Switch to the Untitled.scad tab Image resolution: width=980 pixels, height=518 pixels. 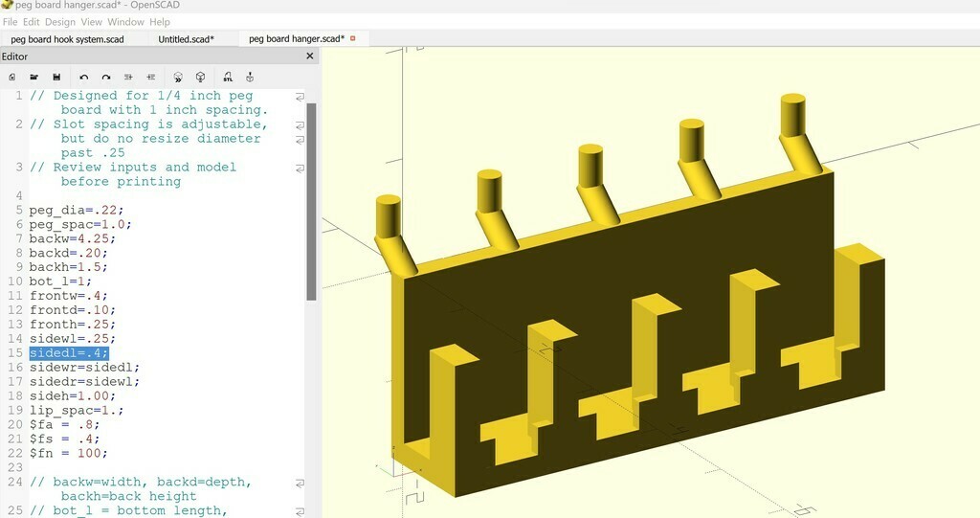coord(186,39)
